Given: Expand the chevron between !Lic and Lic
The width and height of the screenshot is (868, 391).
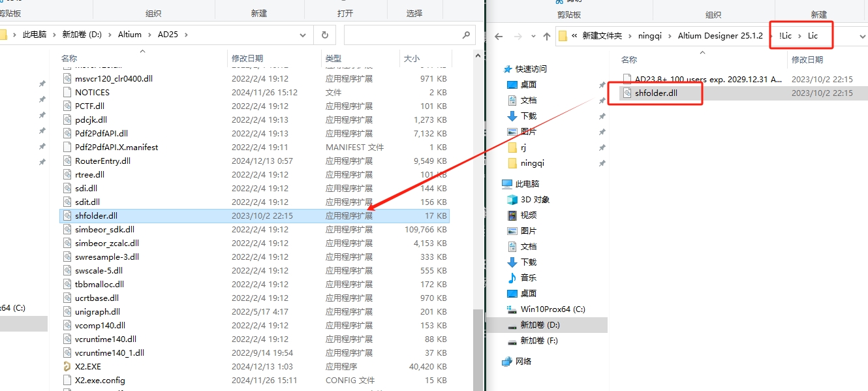Looking at the screenshot, I should coord(799,36).
